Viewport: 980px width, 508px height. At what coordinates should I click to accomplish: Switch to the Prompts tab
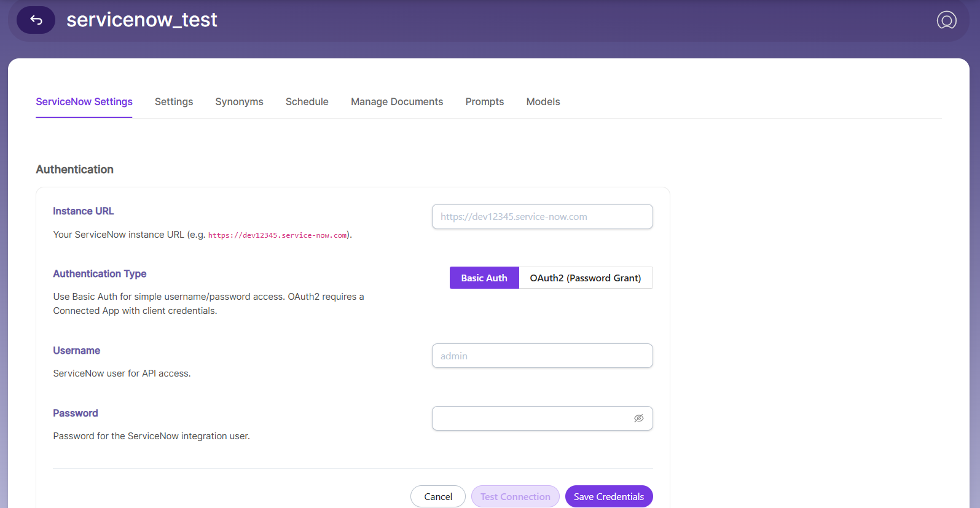pos(485,102)
